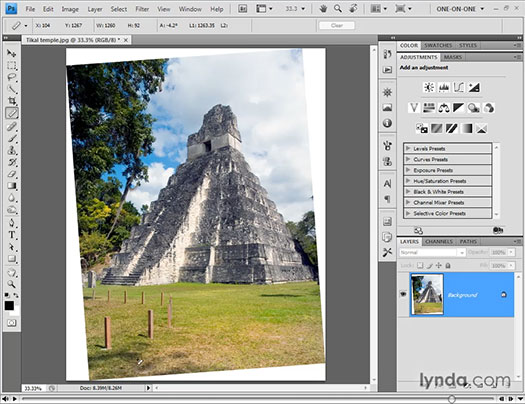Select the Zoom tool in toolbox
This screenshot has width=525, height=404.
pos(12,284)
